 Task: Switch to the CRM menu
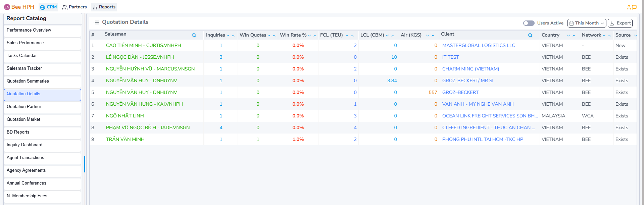coord(48,7)
